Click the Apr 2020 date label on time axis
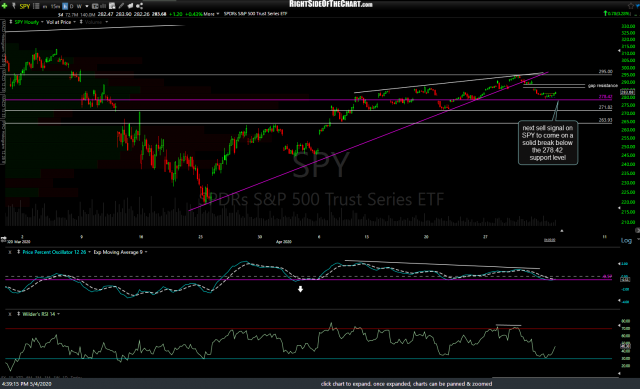The width and height of the screenshot is (640, 389). click(284, 242)
